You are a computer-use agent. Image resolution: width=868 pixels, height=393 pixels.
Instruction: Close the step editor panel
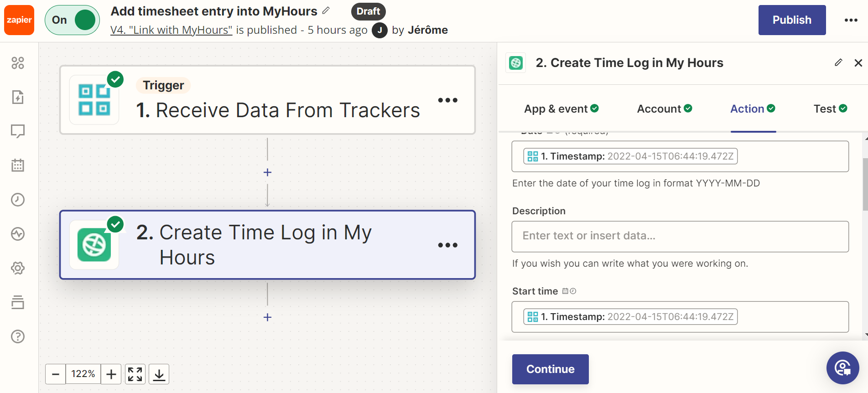(858, 63)
